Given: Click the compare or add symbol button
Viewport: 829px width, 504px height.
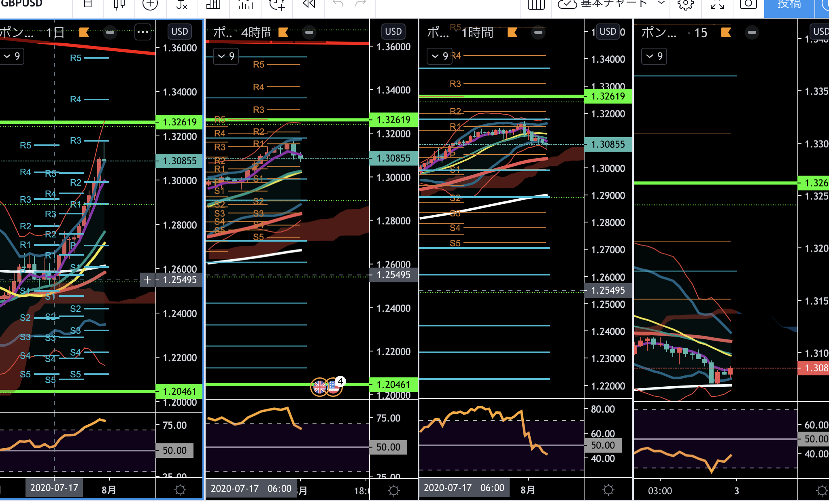Looking at the screenshot, I should click(x=150, y=4).
